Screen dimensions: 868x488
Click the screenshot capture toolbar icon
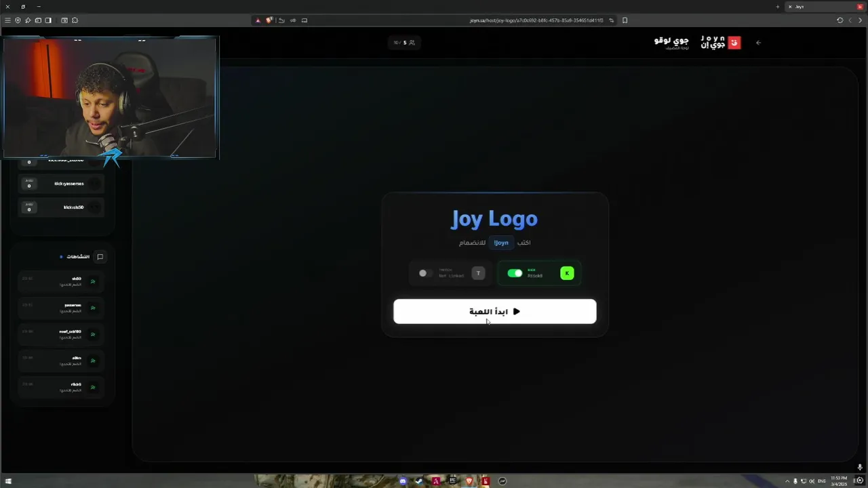64,20
